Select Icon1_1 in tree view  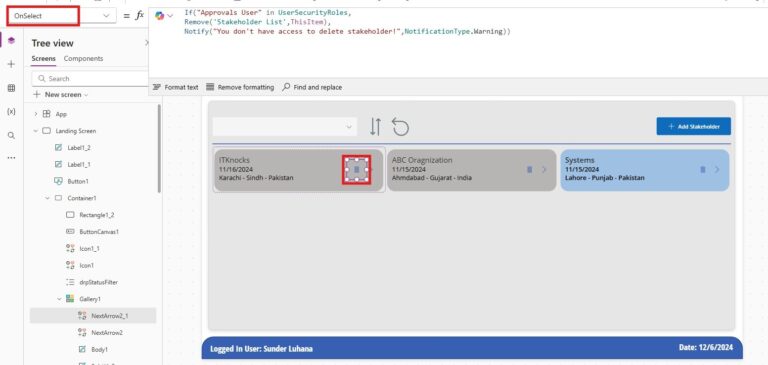(90, 248)
